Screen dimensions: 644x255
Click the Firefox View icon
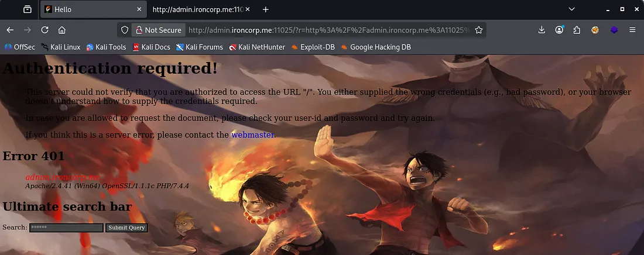coord(27,9)
